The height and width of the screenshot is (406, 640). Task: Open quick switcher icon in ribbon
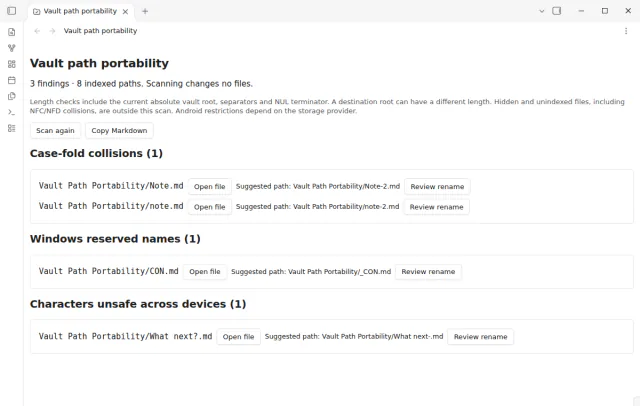click(11, 32)
